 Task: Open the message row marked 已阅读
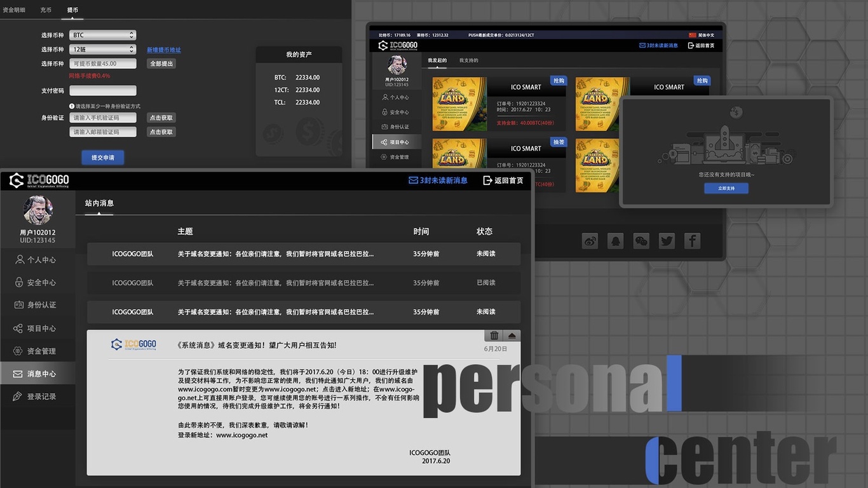[x=304, y=283]
